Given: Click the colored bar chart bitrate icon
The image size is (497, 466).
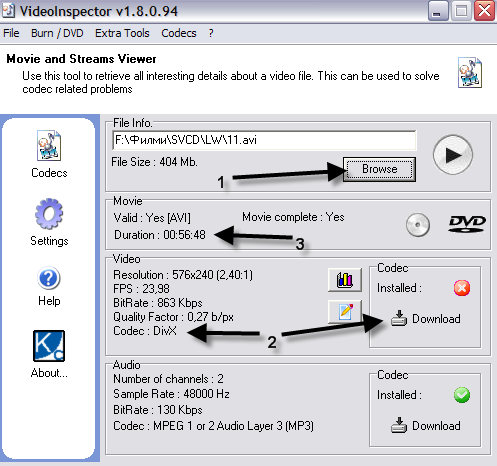Looking at the screenshot, I should click(345, 279).
